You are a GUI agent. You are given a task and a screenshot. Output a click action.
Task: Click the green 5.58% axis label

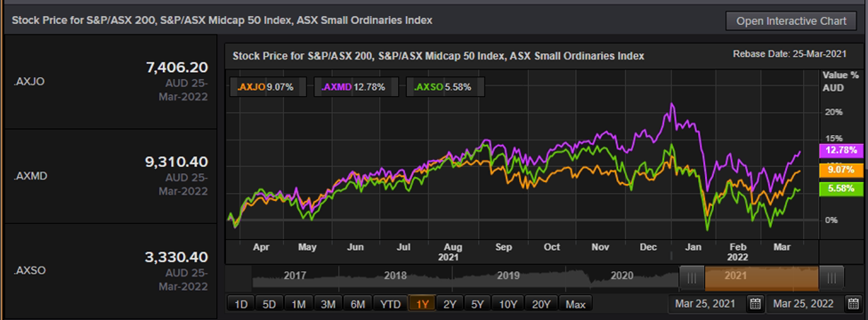(841, 188)
